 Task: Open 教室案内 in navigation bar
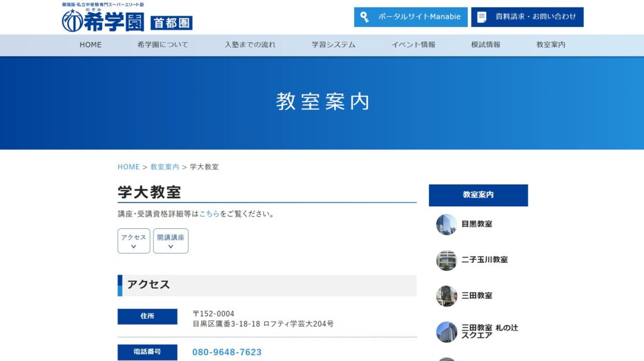pyautogui.click(x=551, y=45)
